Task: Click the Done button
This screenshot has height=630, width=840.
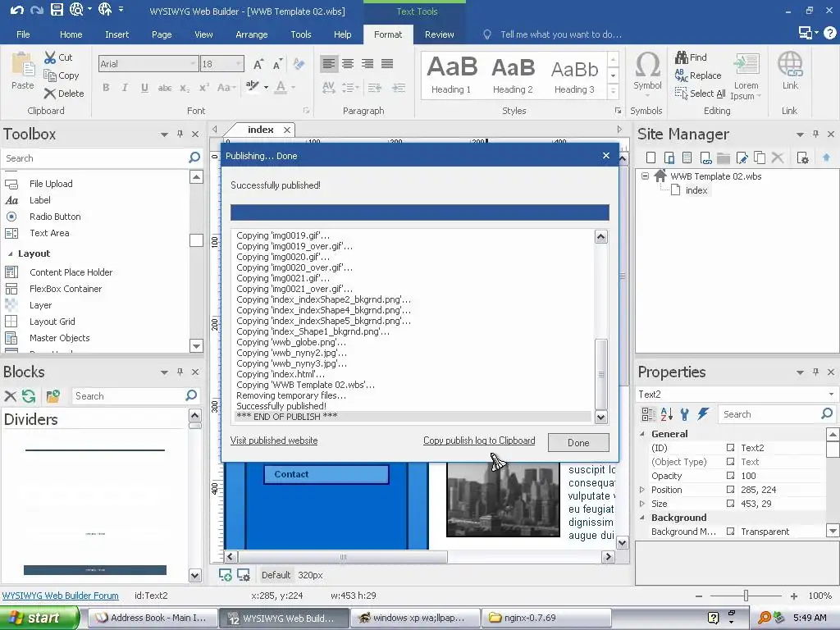Action: [578, 442]
